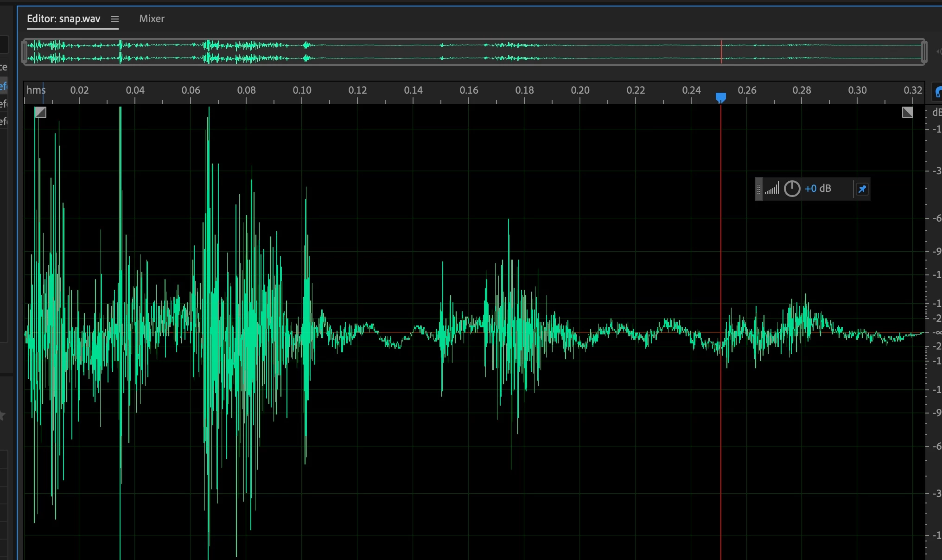Screen dimensions: 942x560
Task: Click the dB amplitude scale label
Action: (936, 112)
